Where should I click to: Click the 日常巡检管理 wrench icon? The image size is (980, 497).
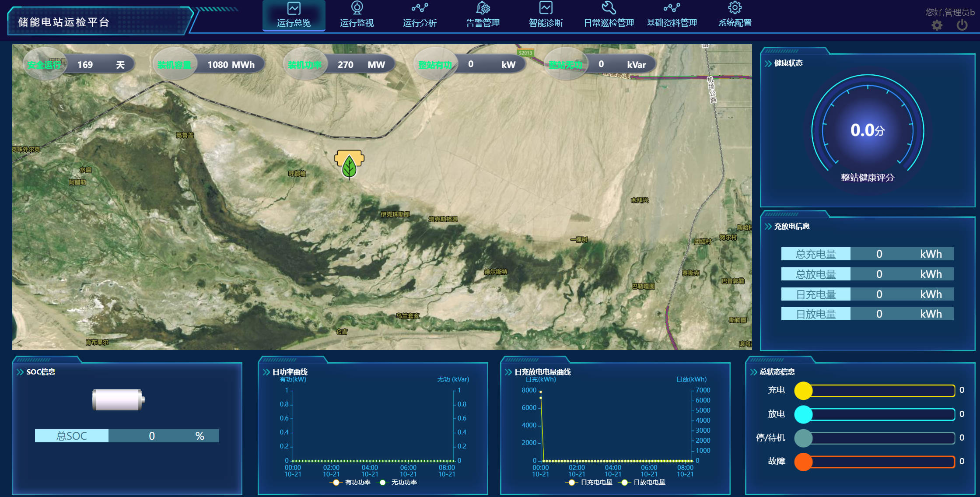pos(609,8)
